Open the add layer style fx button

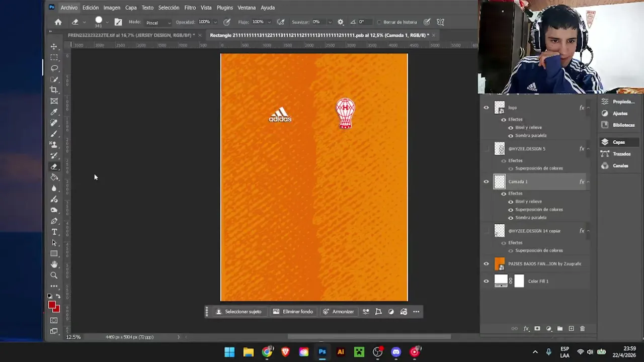point(526,328)
